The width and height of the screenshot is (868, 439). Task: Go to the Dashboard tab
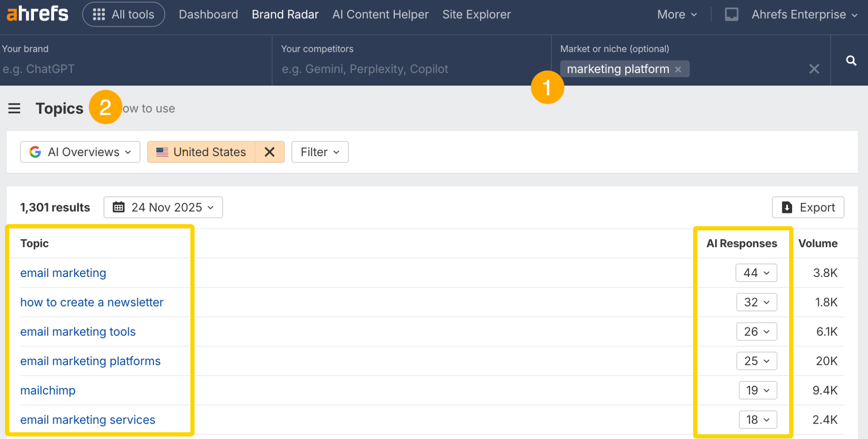point(208,14)
